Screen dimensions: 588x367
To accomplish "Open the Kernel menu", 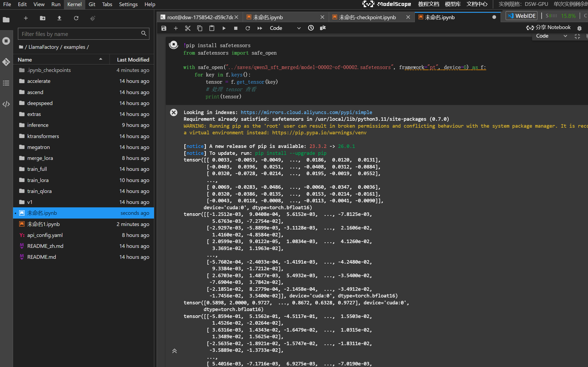I will 74,4.
